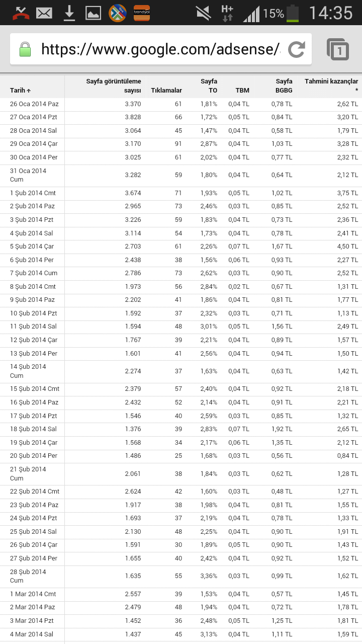Screen dimensions: 362x644
Task: Tap the download notification icon
Action: pos(69,14)
